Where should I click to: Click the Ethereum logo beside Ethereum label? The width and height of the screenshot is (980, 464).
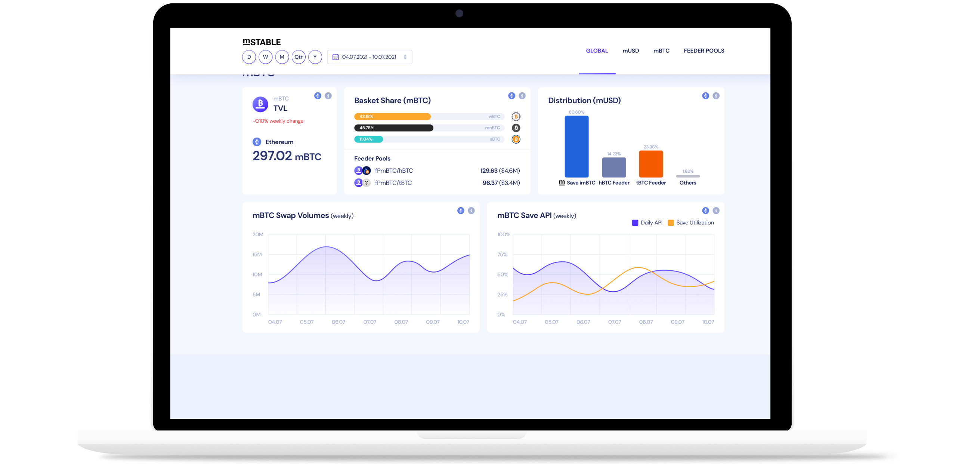click(x=257, y=142)
